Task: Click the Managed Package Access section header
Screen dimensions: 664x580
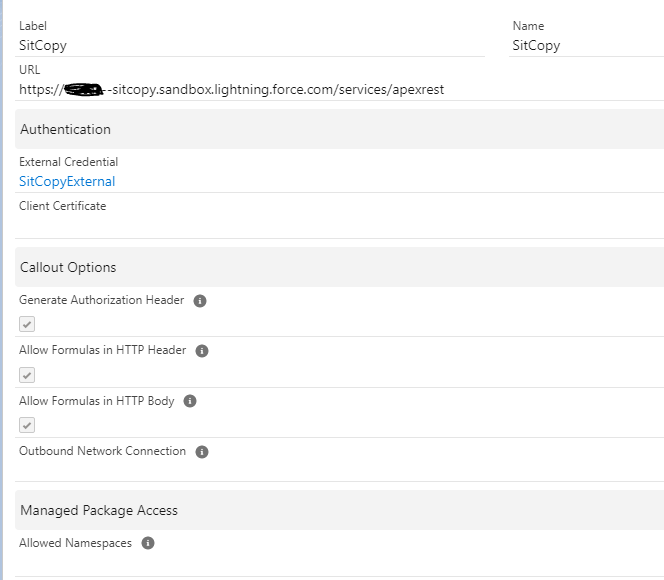Action: tap(99, 510)
